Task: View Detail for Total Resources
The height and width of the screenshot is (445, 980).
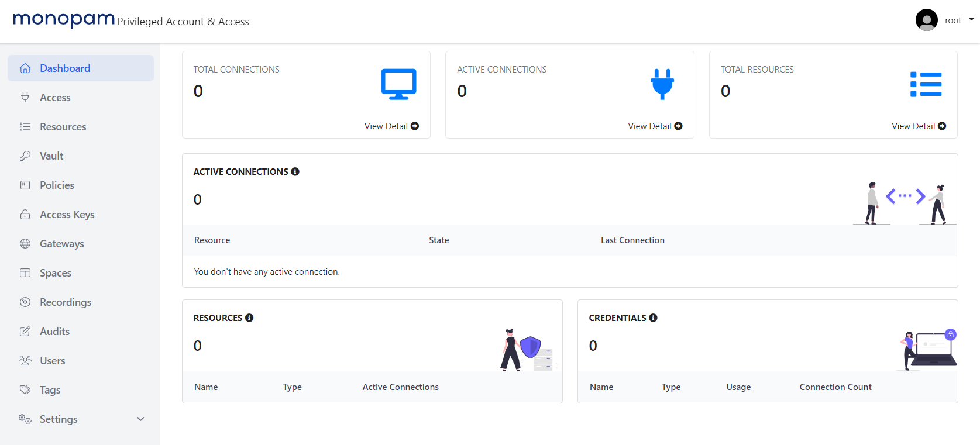Action: 918,126
